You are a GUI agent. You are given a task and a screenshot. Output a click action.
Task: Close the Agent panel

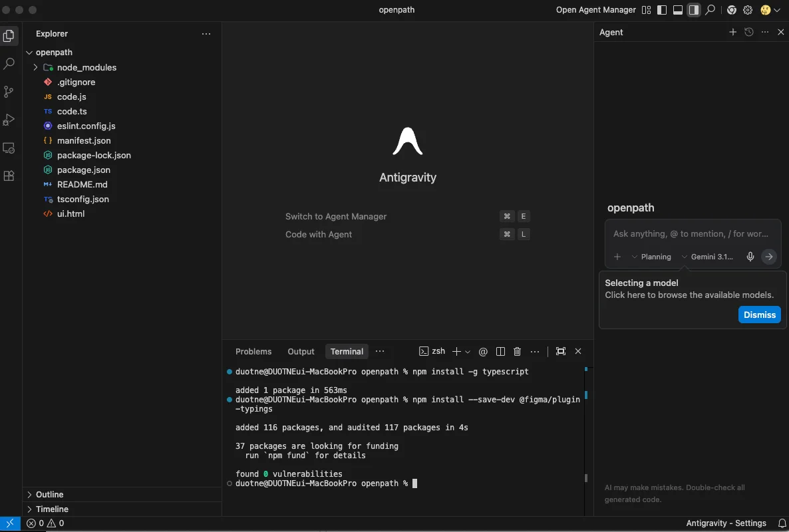tap(780, 32)
